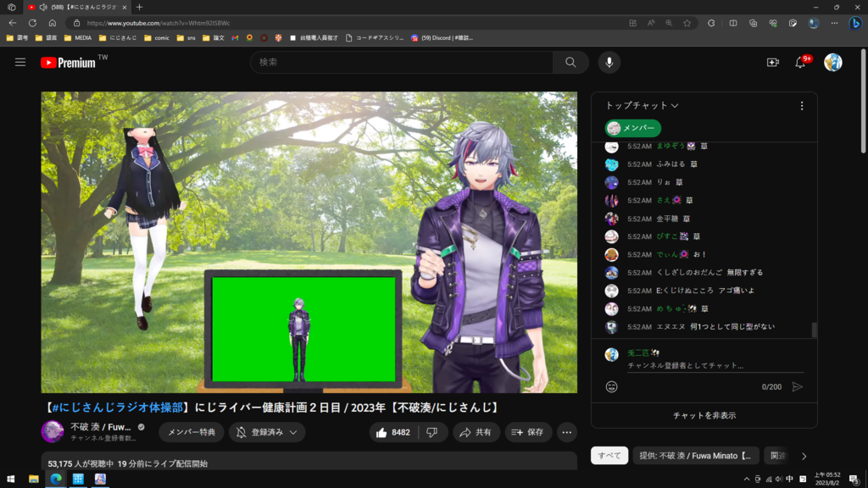Select the 提供: 不破 湊 / Fuwa Minato chip
The height and width of the screenshot is (488, 868).
point(695,456)
